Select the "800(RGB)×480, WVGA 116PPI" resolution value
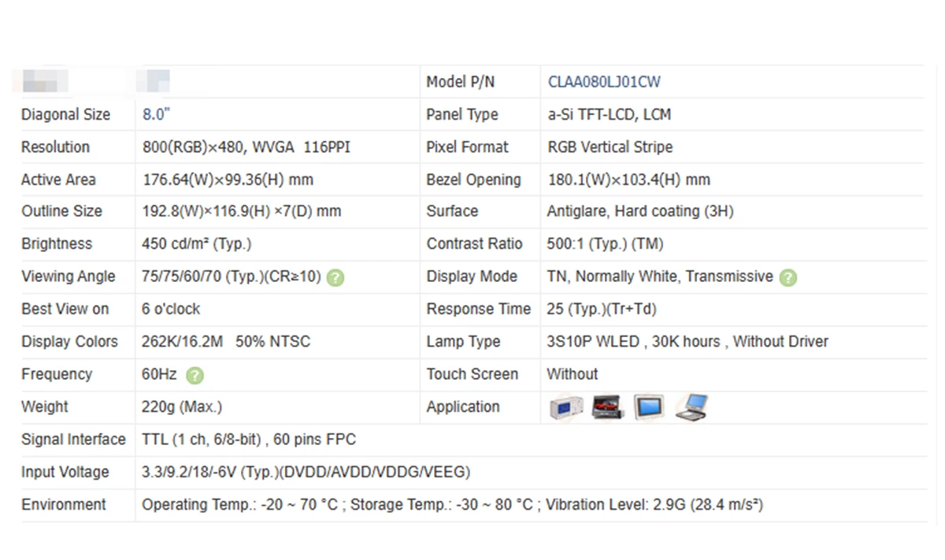The image size is (945, 560). pyautogui.click(x=246, y=147)
